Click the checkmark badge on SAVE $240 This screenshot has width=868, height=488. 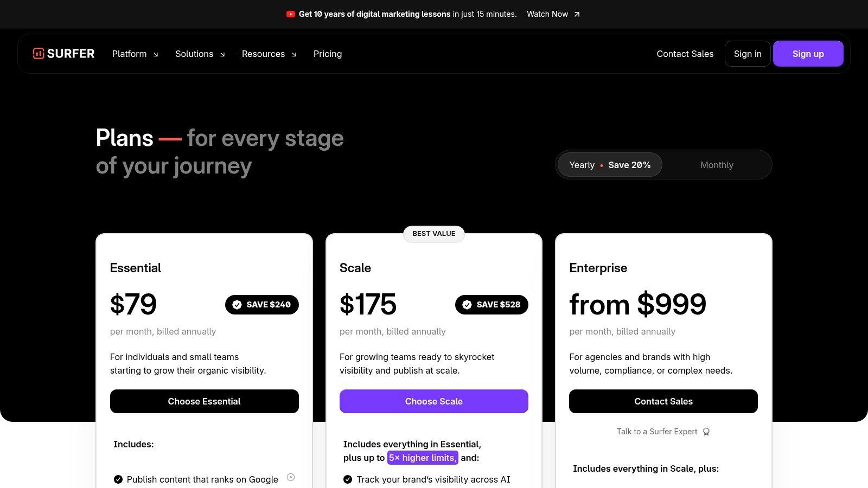[237, 305]
